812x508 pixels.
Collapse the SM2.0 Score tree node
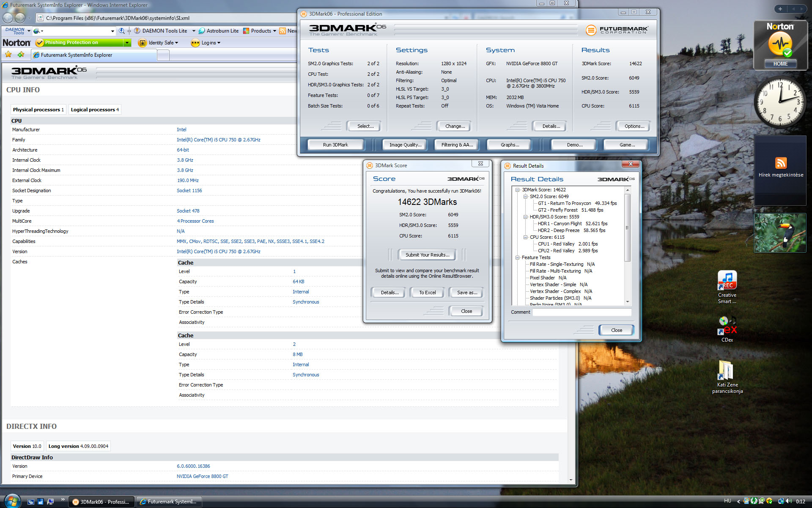525,196
